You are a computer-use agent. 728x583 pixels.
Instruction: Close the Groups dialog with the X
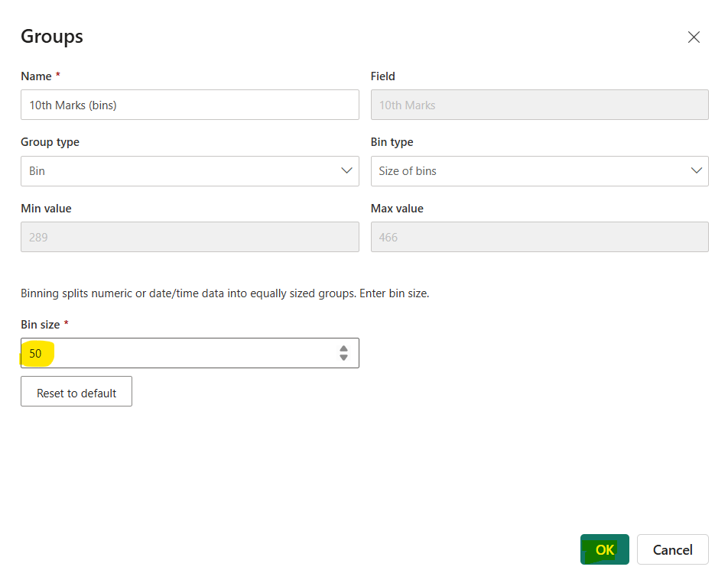[694, 37]
